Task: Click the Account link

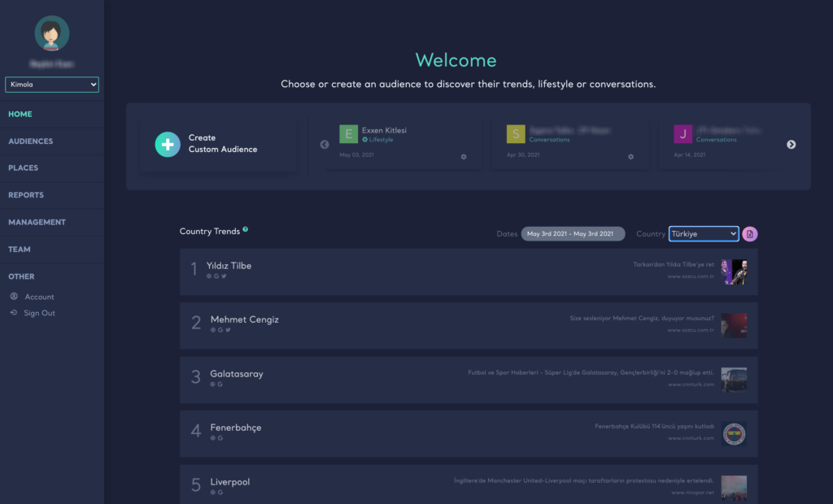Action: pos(39,297)
